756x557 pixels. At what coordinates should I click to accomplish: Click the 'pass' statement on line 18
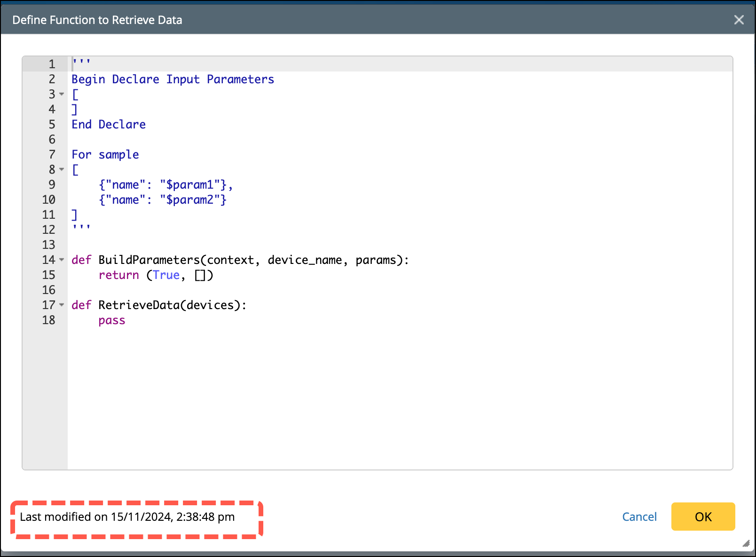112,320
